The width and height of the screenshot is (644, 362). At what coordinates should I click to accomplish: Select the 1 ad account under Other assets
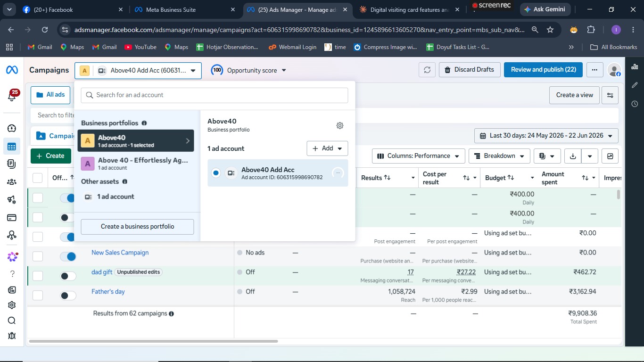coord(136,197)
